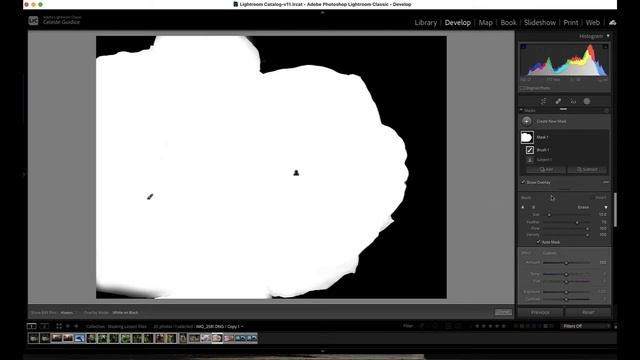Open the Filters Off dropdown

(584, 326)
